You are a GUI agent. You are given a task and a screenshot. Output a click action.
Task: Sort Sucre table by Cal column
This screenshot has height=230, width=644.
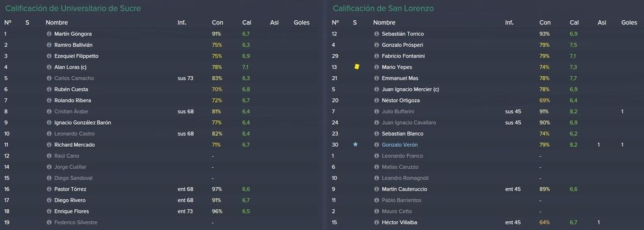point(247,23)
